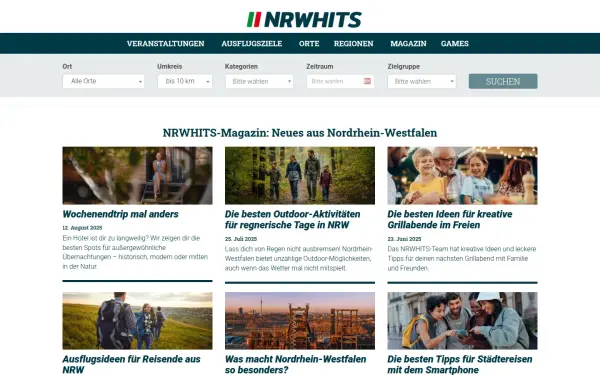Screen dimensions: 600x375
Task: Click the industrial skyline thumbnail
Action: coord(300,321)
